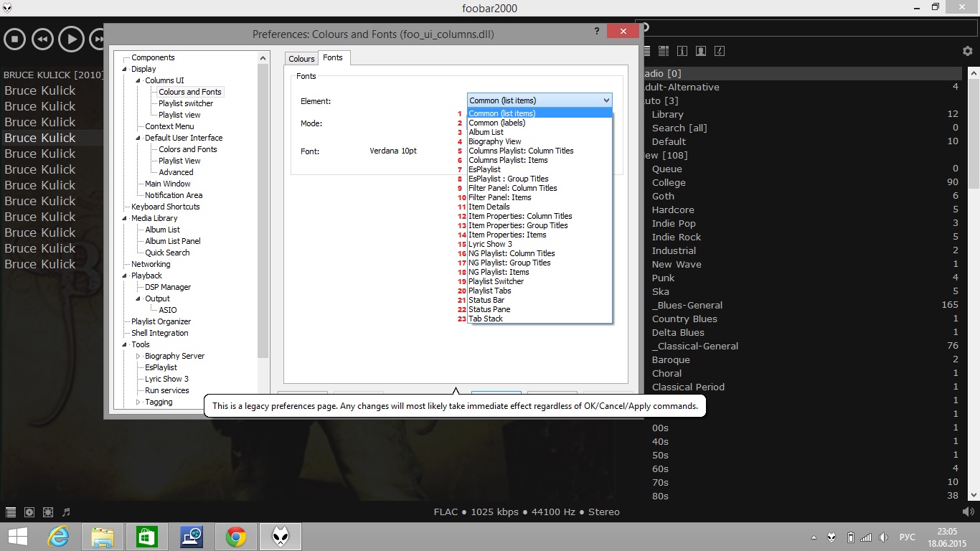This screenshot has height=551, width=980.
Task: Switch to the Colours tab
Action: [x=301, y=59]
